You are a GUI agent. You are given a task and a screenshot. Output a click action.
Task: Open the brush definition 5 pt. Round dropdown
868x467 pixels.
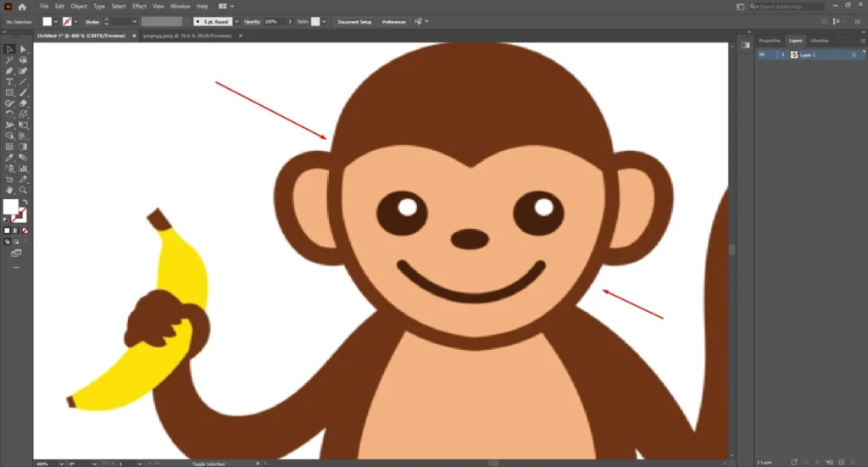236,21
